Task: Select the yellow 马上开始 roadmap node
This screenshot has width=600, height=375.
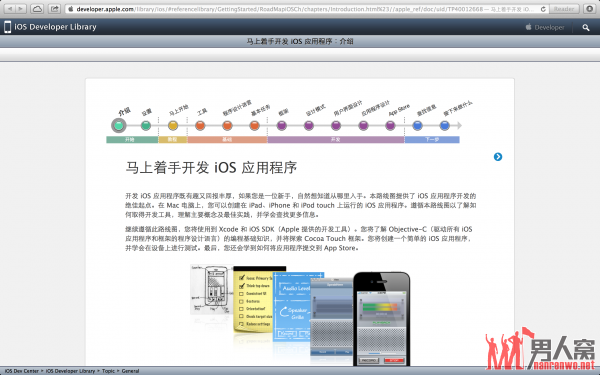Action: (x=173, y=125)
